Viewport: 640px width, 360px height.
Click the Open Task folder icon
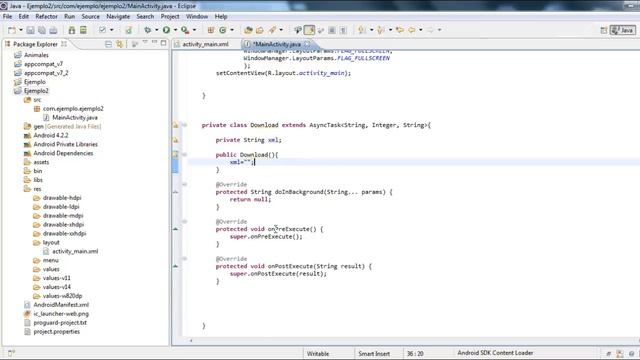pos(260,30)
